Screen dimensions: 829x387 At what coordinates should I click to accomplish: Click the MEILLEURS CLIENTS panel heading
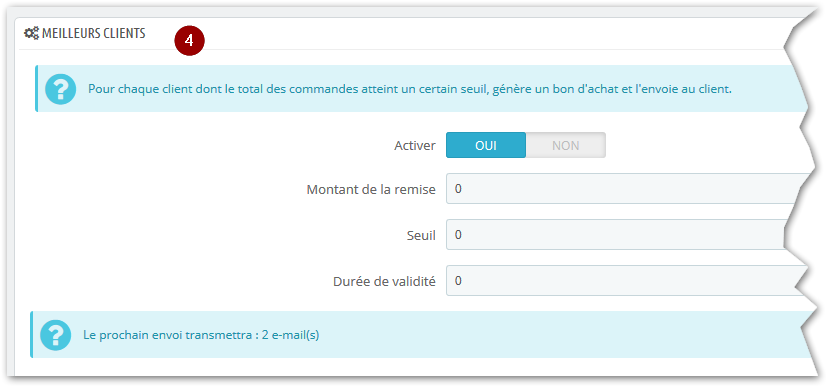pyautogui.click(x=94, y=34)
